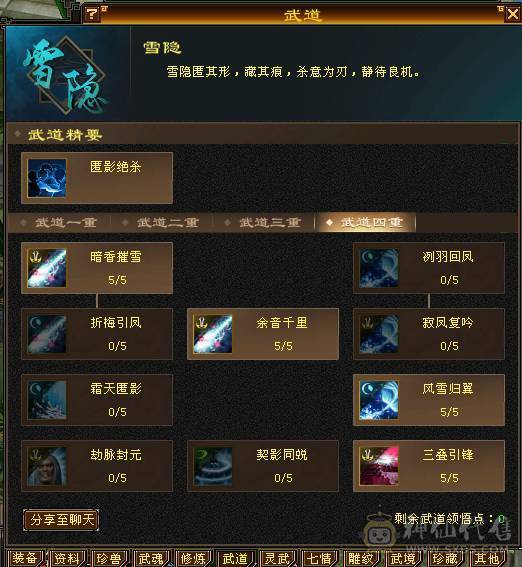The width and height of the screenshot is (522, 567).
Task: Select the 劫脉封元 skill icon
Action: click(47, 466)
